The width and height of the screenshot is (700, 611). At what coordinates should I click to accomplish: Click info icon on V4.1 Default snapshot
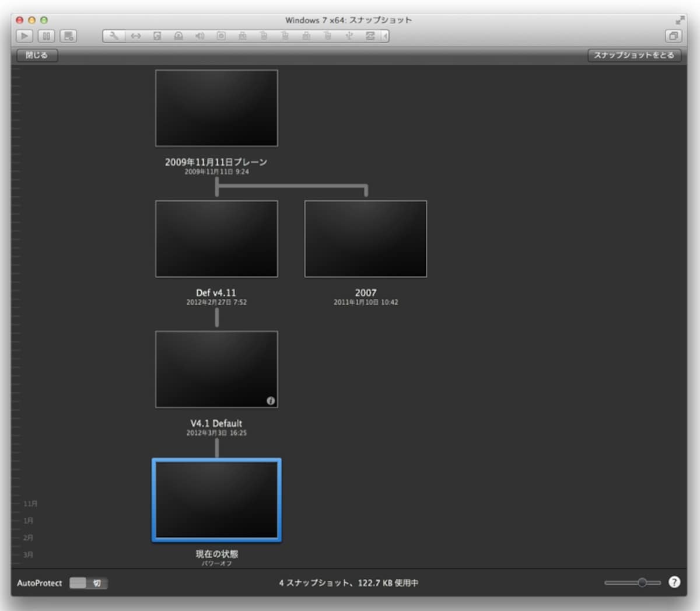(271, 401)
